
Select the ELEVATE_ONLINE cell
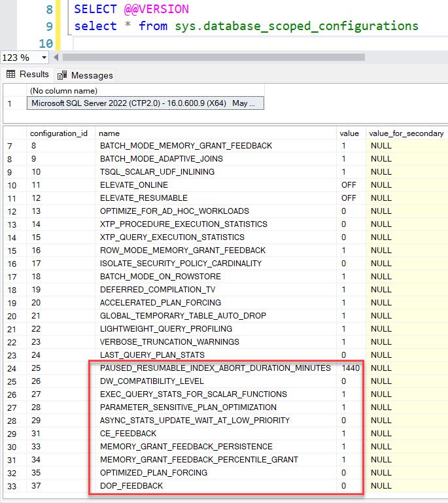216,185
